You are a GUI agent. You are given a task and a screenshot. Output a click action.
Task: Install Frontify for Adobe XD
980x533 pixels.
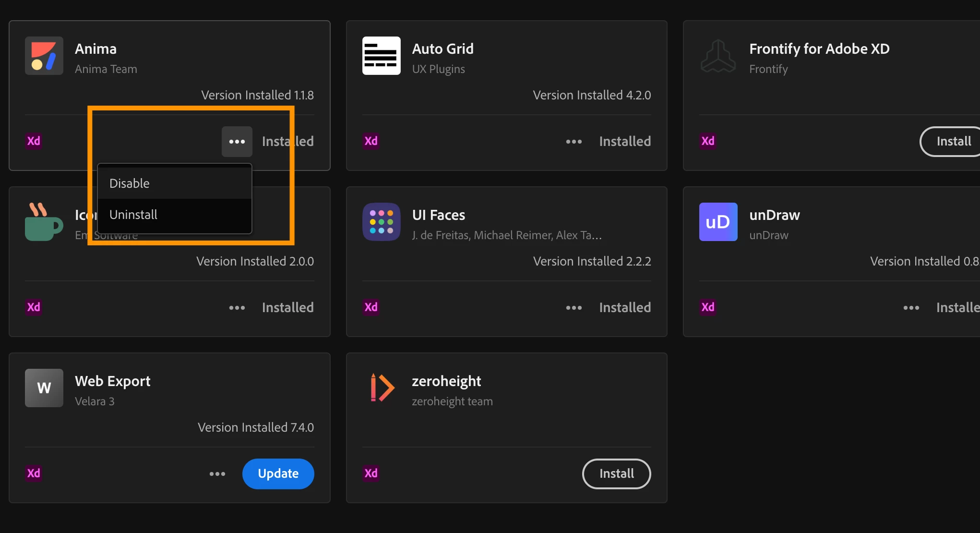953,142
